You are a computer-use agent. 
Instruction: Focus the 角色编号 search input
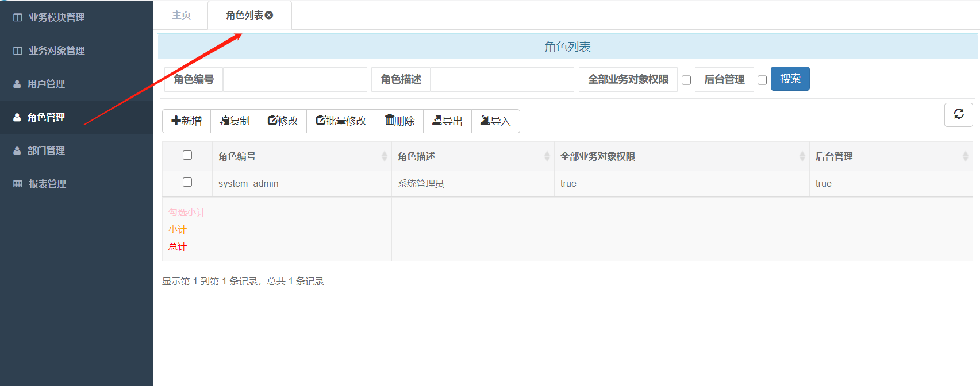click(x=295, y=79)
